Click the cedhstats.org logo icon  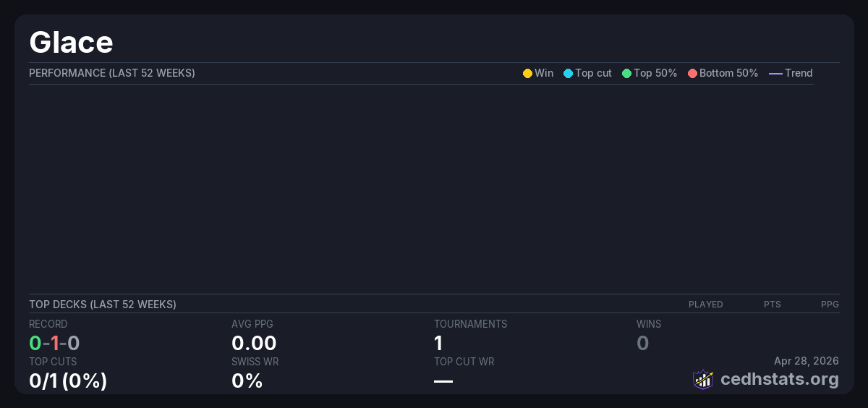point(702,379)
